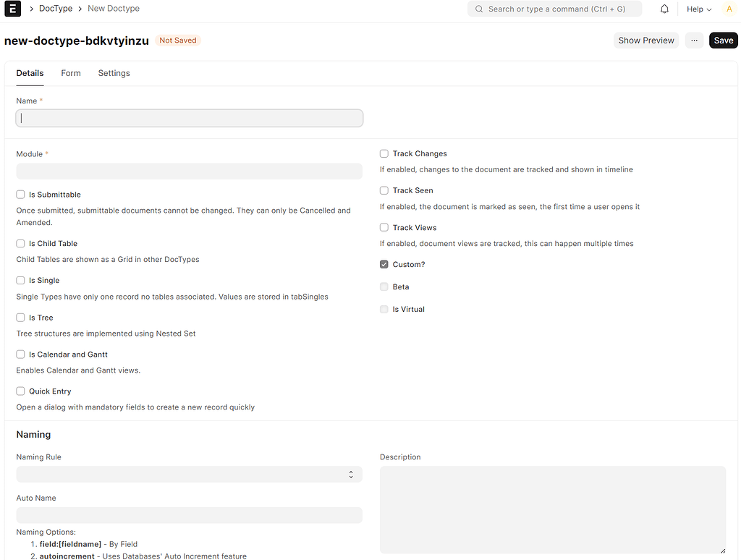Open the user avatar menu
The height and width of the screenshot is (560, 741).
pos(729,9)
